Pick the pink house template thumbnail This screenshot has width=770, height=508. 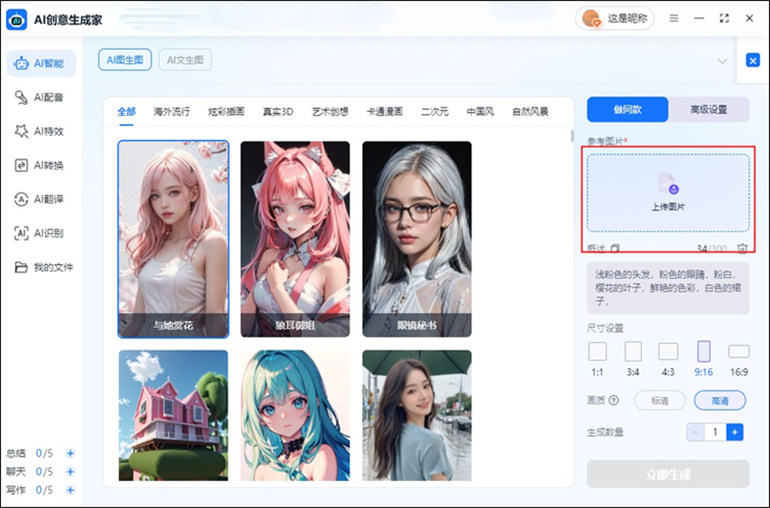(173, 415)
